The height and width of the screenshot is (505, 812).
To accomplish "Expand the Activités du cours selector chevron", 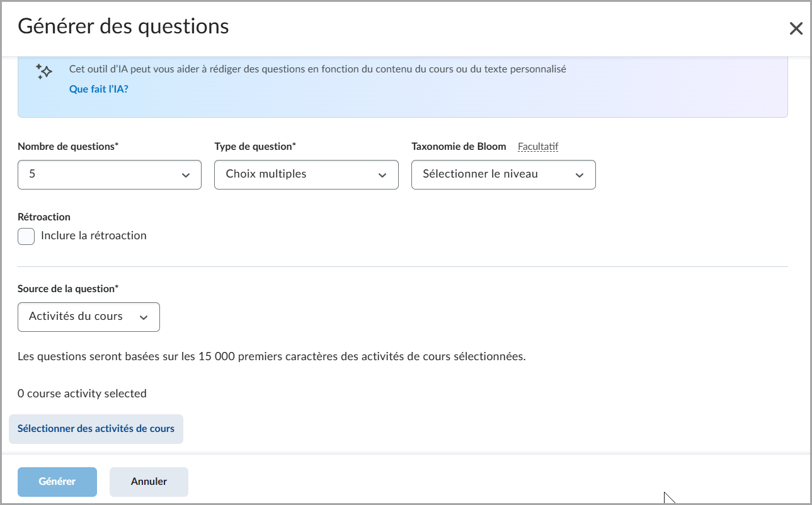I will click(143, 317).
